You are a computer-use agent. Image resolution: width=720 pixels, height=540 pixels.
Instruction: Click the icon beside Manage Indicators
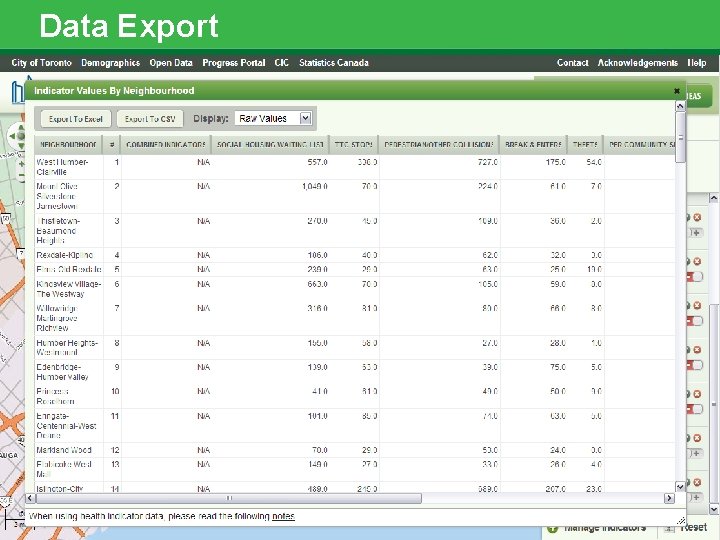tap(552, 528)
